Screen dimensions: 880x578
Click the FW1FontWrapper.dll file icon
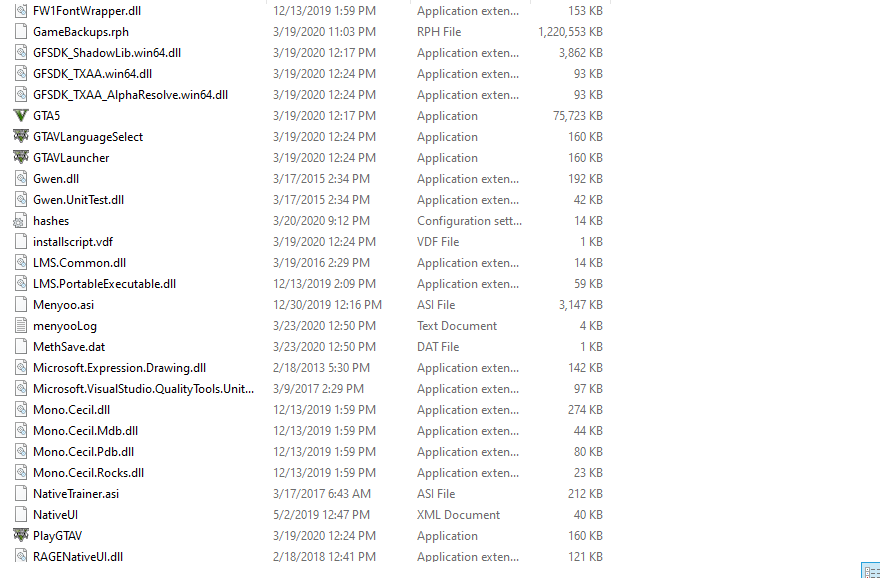[x=21, y=11]
